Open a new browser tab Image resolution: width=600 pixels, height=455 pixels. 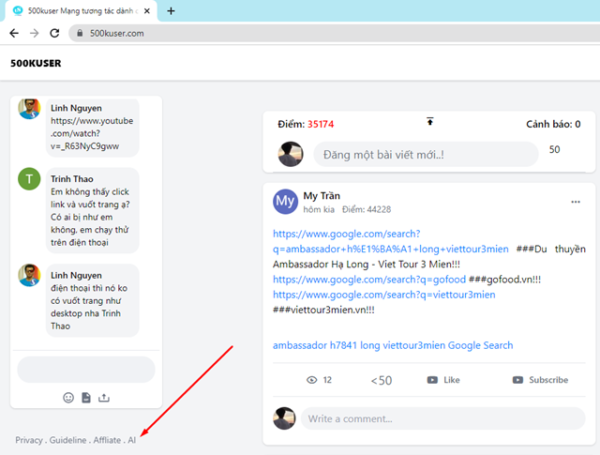171,11
